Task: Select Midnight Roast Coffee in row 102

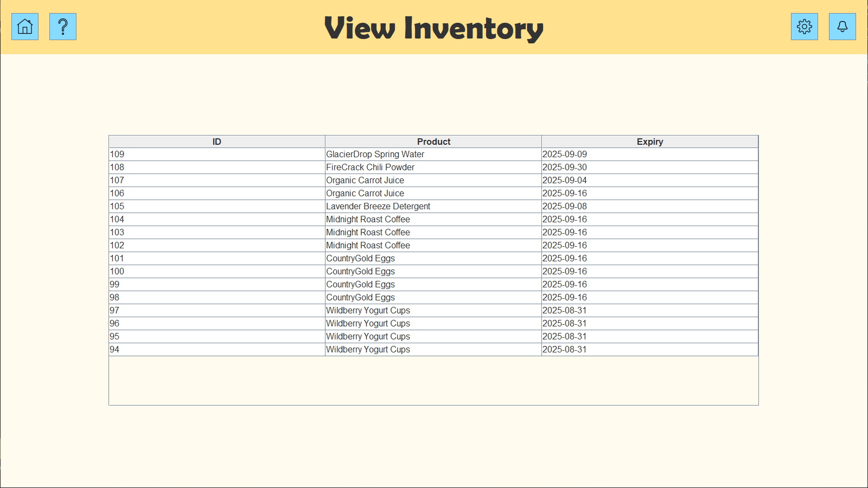Action: click(x=433, y=246)
